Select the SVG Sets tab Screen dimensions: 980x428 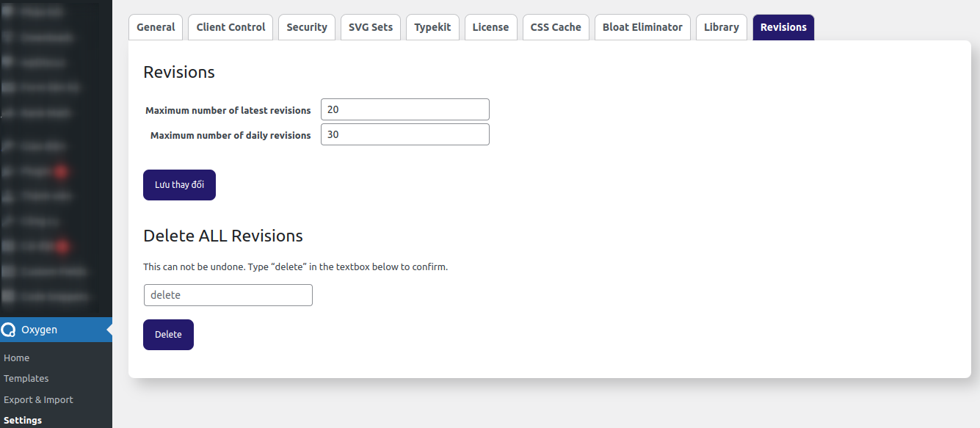[x=371, y=27]
